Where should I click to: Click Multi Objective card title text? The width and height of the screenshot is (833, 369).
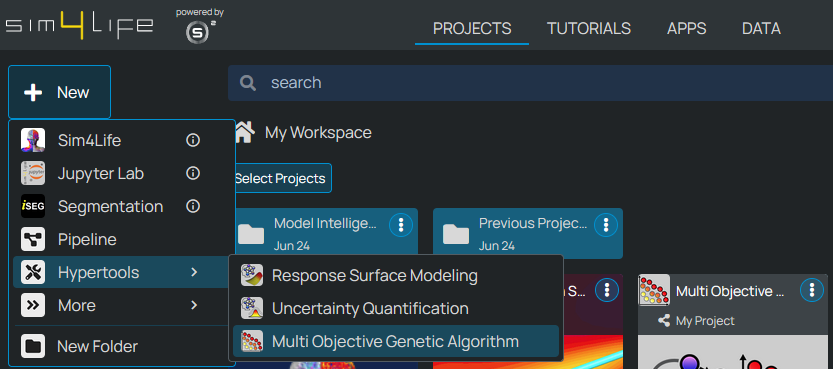(730, 291)
